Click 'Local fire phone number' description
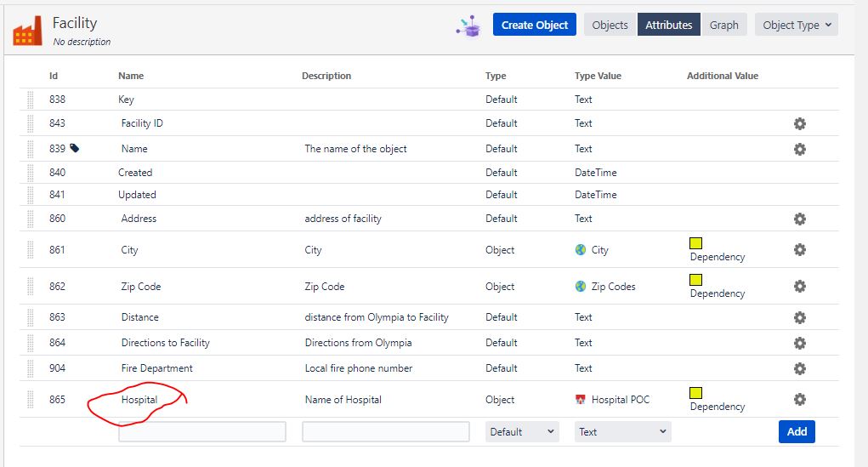 (x=359, y=368)
